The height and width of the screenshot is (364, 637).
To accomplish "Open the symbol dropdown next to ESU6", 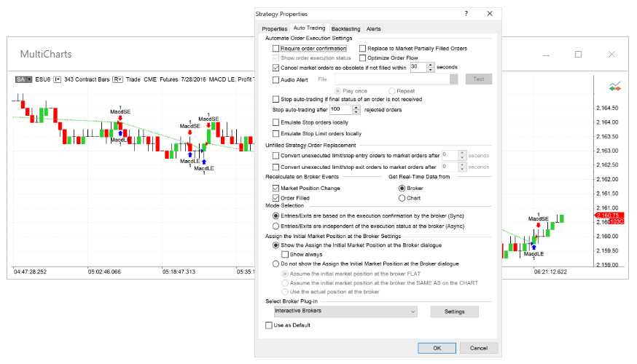I will point(58,79).
